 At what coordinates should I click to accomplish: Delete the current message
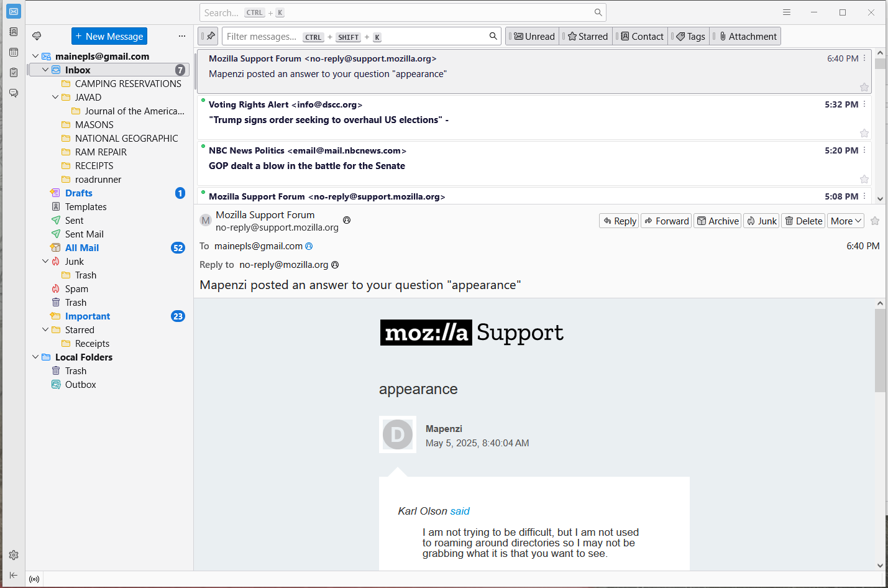[803, 221]
